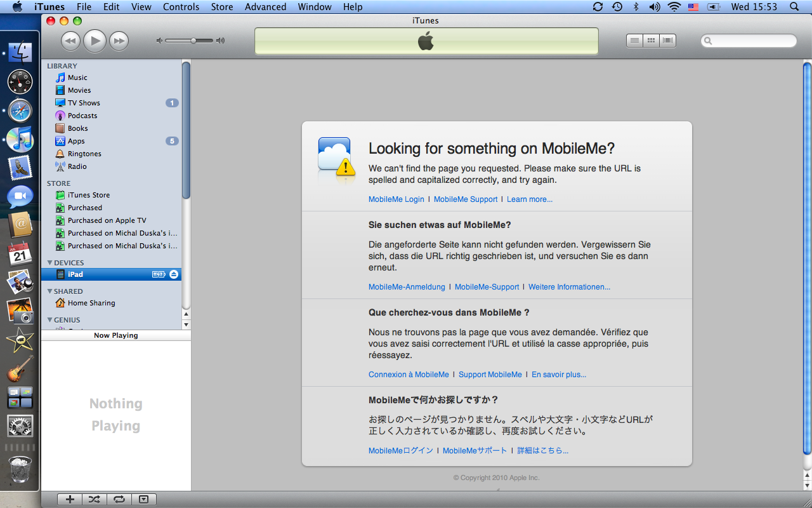812x508 pixels.
Task: Click the minimum volume speaker icon
Action: 159,41
